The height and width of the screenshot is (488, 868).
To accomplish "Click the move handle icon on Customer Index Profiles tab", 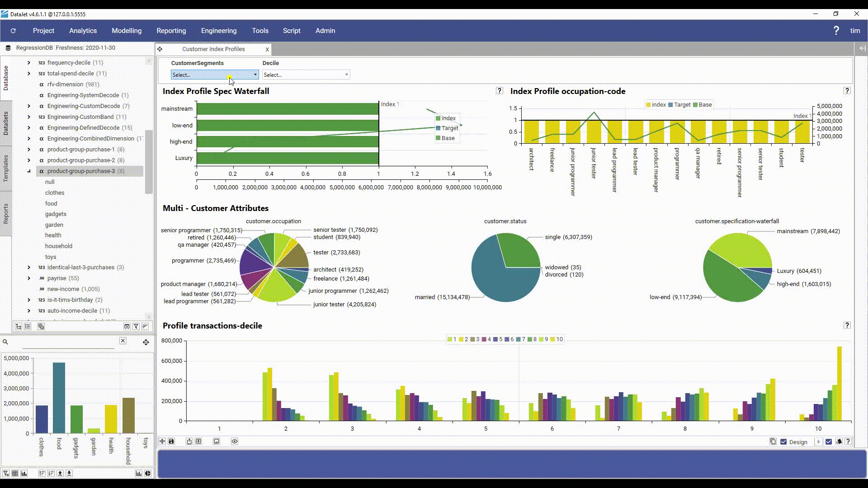I will tap(160, 49).
